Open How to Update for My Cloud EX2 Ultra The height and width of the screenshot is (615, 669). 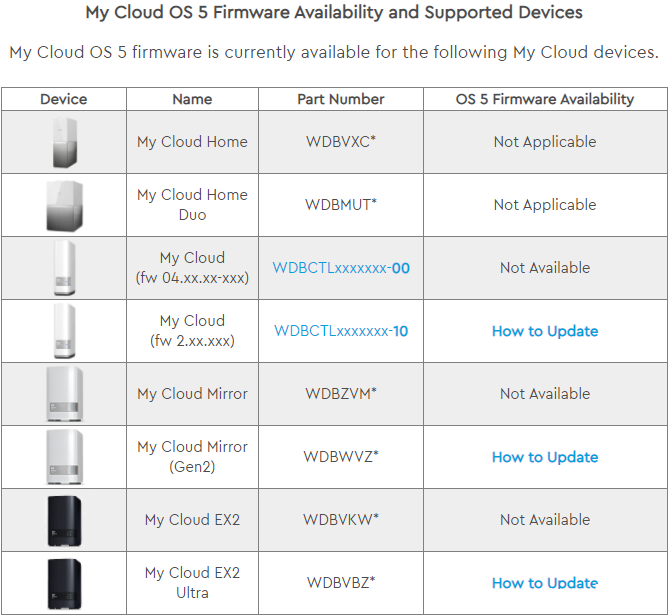(545, 583)
